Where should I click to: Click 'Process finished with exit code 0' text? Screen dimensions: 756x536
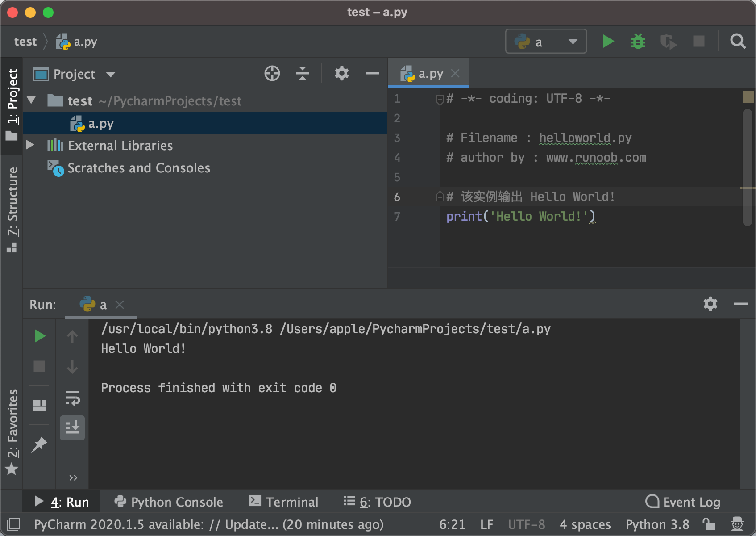pyautogui.click(x=219, y=388)
